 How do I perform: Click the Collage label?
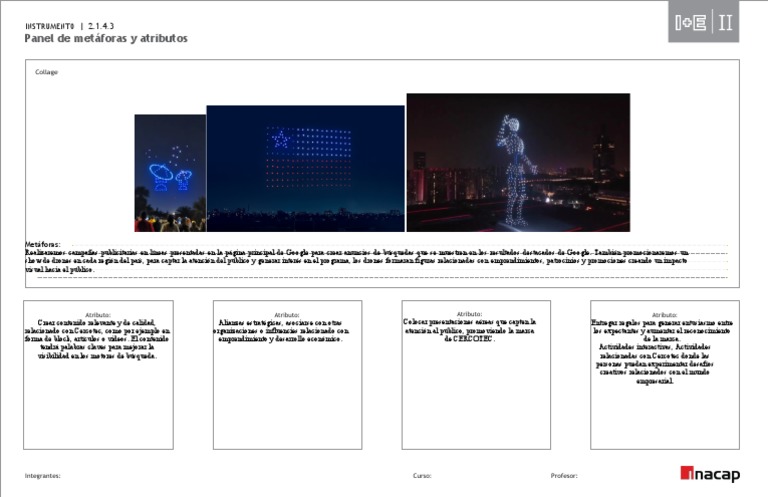pyautogui.click(x=47, y=72)
